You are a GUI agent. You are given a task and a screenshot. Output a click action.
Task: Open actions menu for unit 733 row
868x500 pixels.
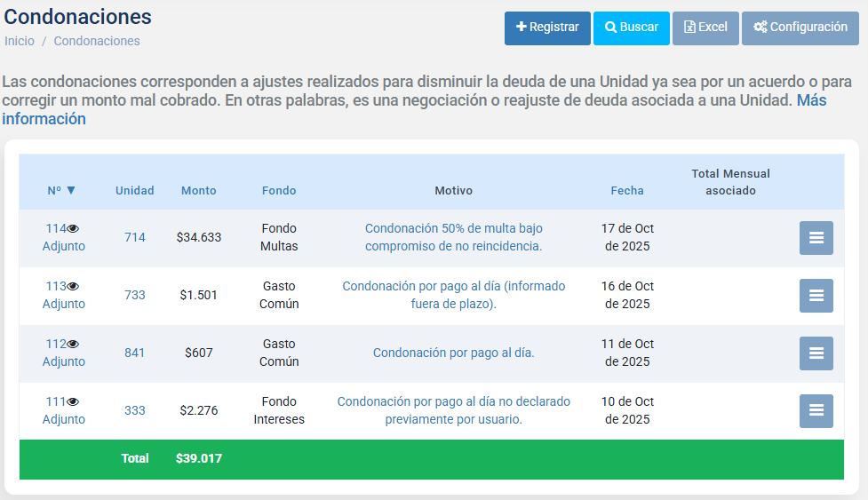coord(816,296)
